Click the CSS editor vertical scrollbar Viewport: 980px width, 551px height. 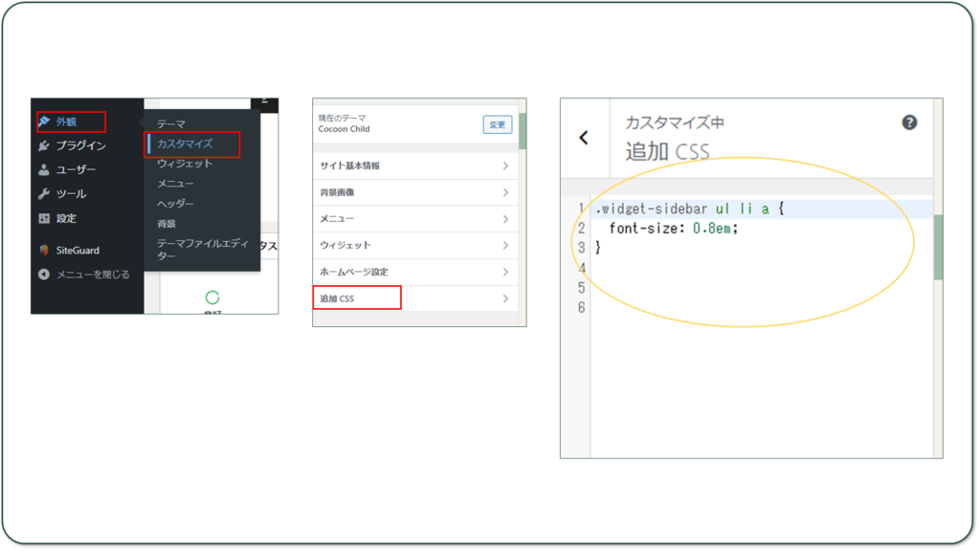(938, 247)
